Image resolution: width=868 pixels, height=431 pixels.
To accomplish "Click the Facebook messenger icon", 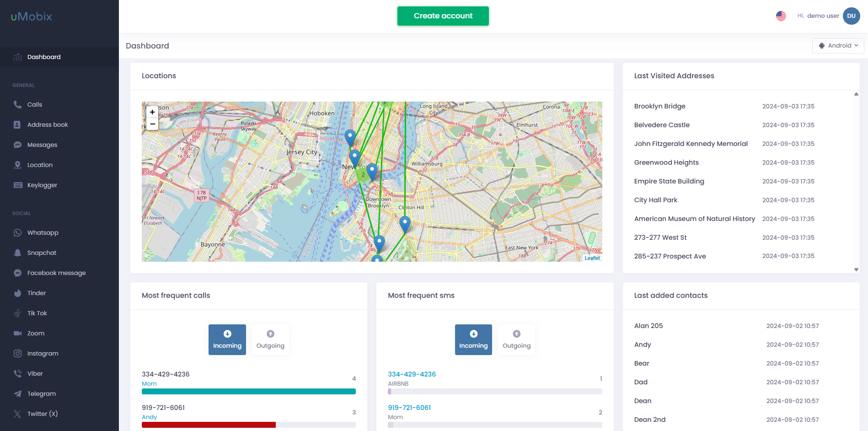I will click(x=17, y=273).
